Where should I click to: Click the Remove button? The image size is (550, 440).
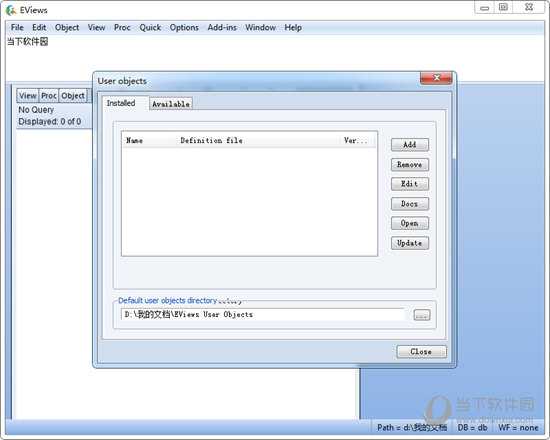tap(410, 164)
